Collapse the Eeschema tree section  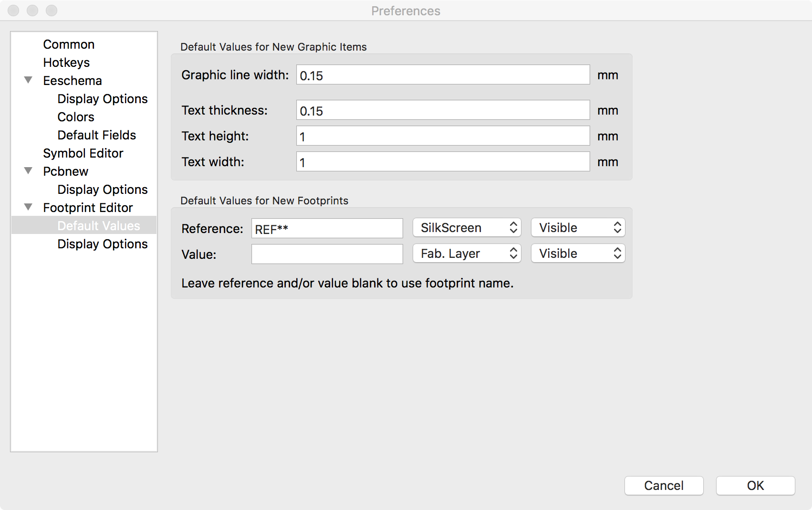click(x=29, y=80)
